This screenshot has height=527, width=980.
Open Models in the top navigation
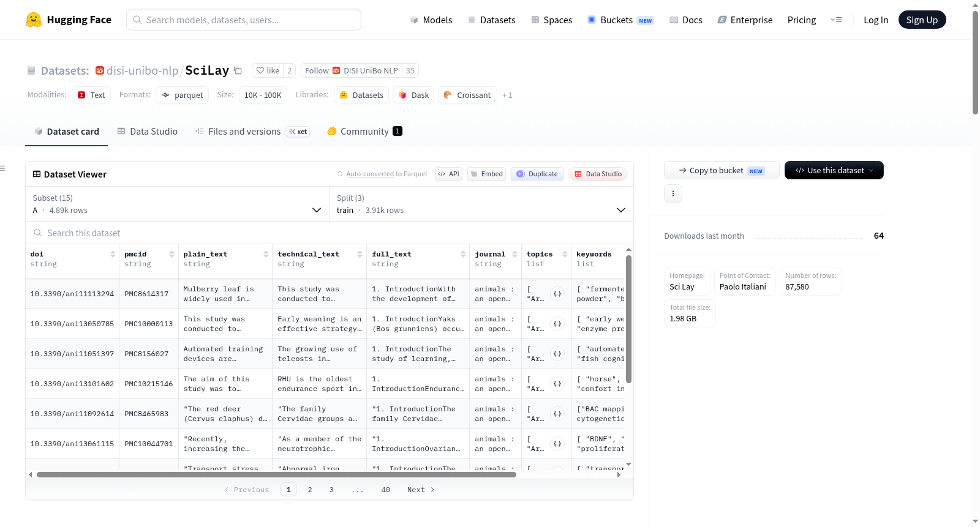(x=431, y=20)
